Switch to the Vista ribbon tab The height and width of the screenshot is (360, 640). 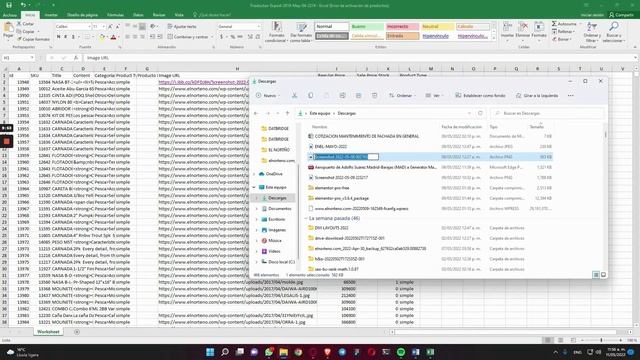179,15
